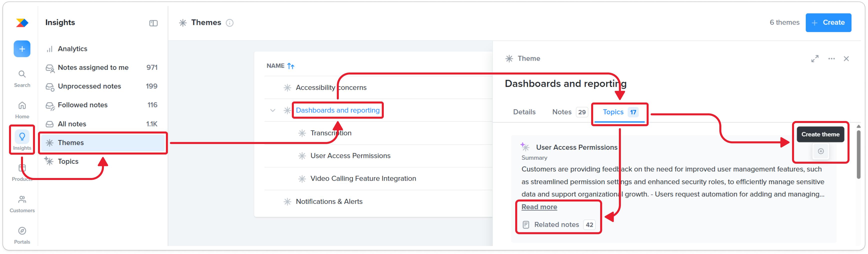Collapse the Insights sidebar panel
The height and width of the screenshot is (254, 868).
click(153, 23)
